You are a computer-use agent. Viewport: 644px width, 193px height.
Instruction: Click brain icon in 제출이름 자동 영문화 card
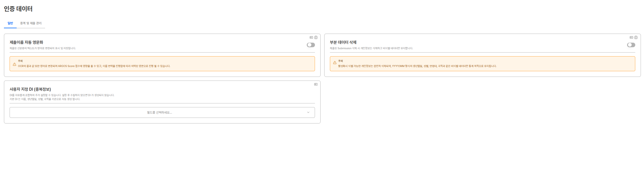316,37
